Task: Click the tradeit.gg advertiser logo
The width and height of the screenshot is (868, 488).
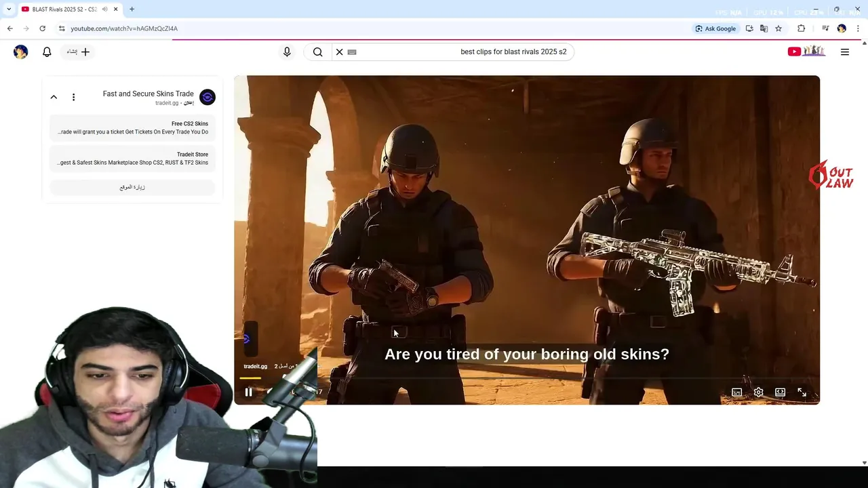Action: 208,97
